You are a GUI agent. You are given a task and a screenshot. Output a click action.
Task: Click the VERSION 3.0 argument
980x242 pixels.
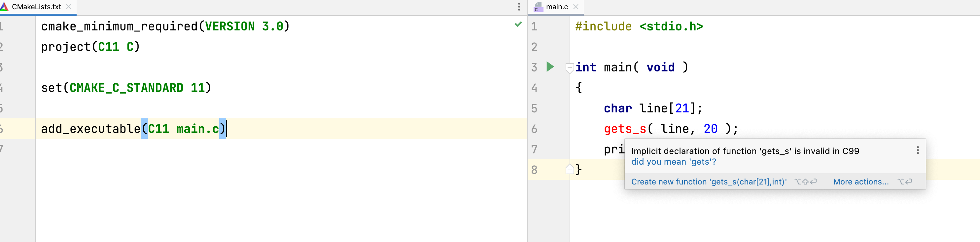[244, 26]
